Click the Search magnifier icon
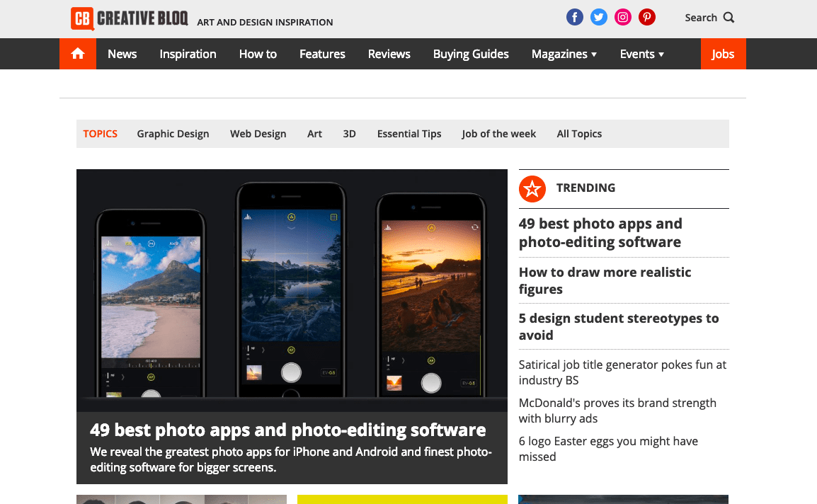 tap(729, 18)
